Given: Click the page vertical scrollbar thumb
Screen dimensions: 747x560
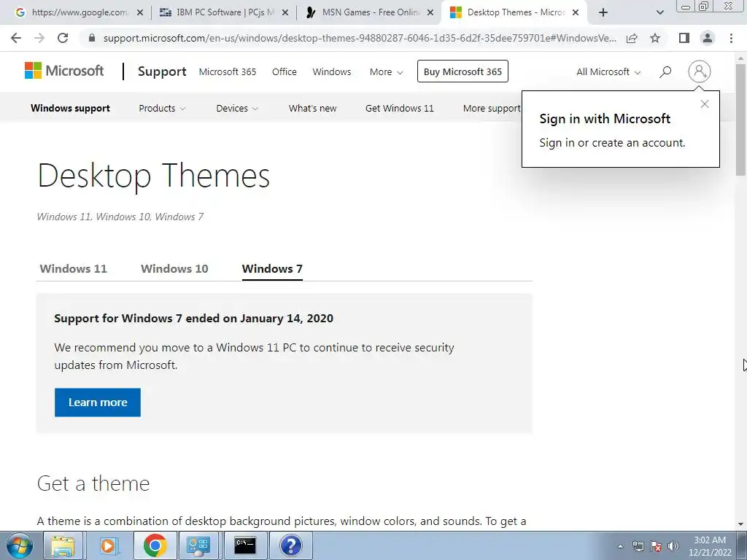Looking at the screenshot, I should point(740,119).
